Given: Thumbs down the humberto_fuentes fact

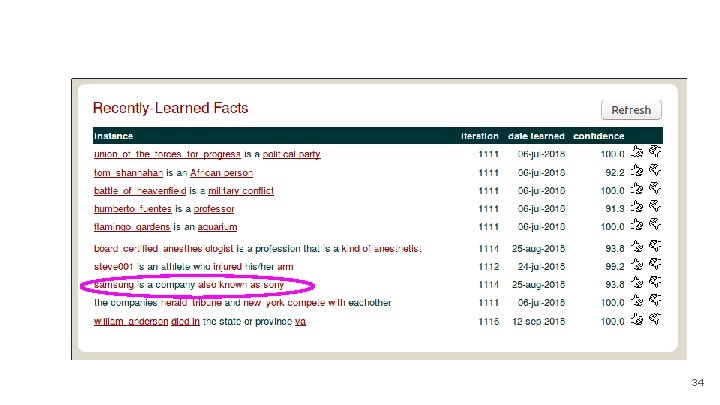Looking at the screenshot, I should pos(655,207).
